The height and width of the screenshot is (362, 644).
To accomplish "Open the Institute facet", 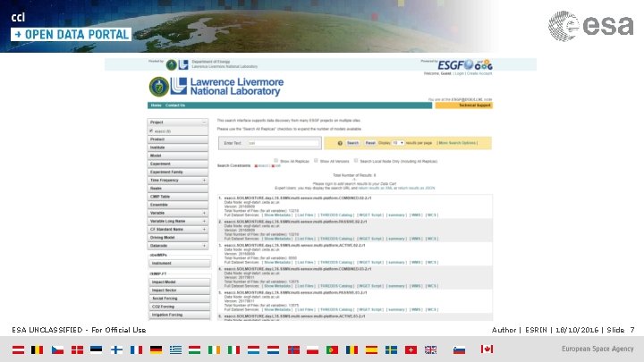I will tap(177, 147).
